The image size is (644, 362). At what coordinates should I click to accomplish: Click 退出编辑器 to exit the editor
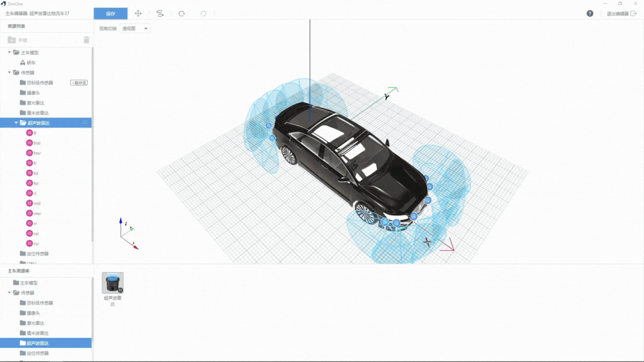pos(621,13)
